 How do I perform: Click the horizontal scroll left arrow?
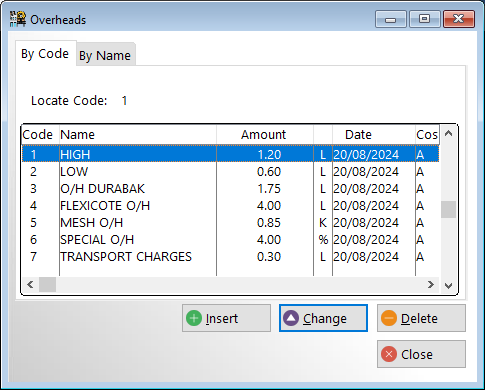click(30, 284)
